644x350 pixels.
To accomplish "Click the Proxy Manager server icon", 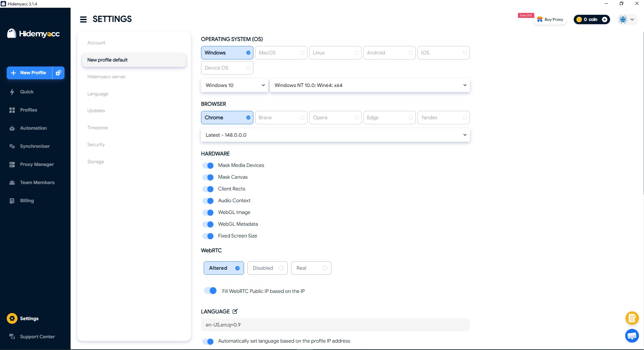I will coord(12,165).
